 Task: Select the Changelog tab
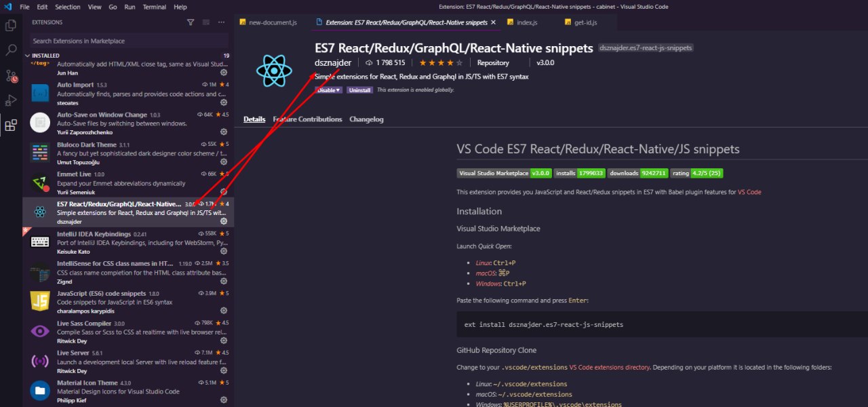coord(366,119)
